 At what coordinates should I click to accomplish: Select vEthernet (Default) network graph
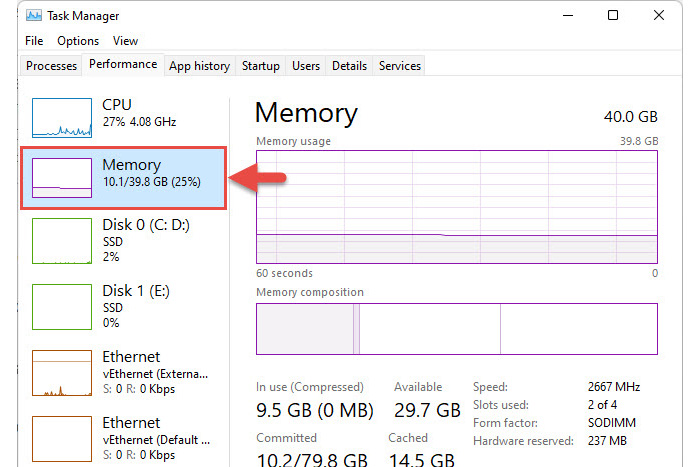point(62,439)
